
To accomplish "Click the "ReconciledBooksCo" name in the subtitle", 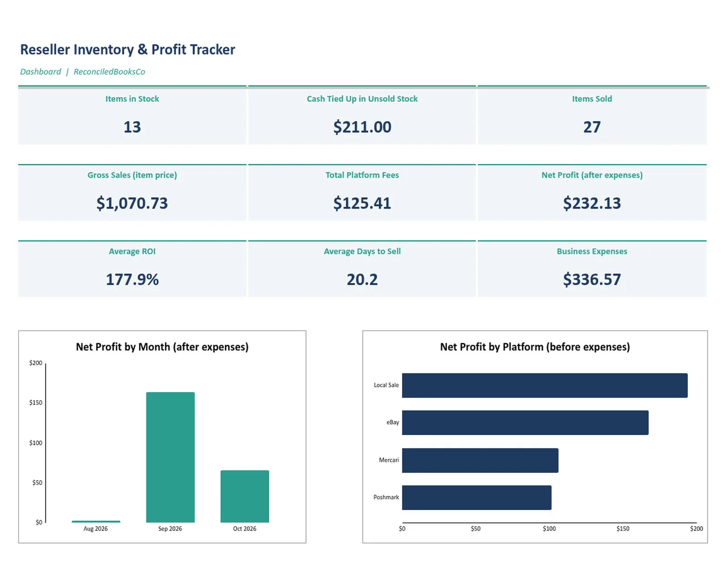I will pyautogui.click(x=109, y=71).
